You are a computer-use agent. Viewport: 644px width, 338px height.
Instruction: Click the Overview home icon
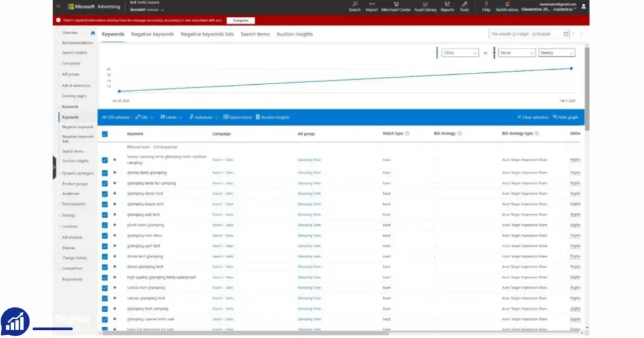[x=93, y=33]
